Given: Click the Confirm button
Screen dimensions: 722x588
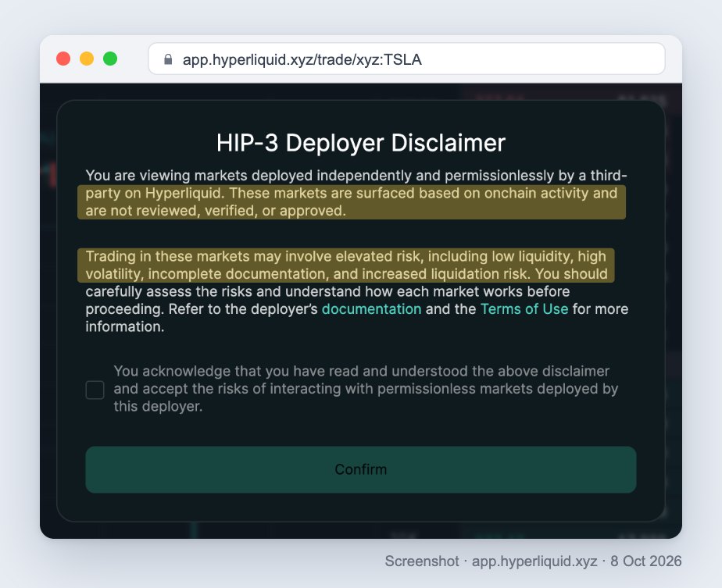Looking at the screenshot, I should pyautogui.click(x=360, y=469).
